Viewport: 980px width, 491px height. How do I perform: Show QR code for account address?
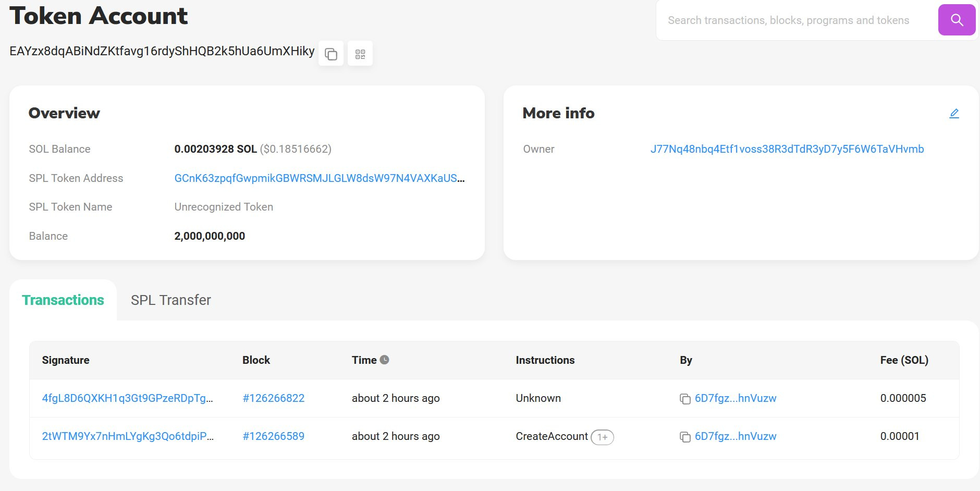(x=360, y=53)
